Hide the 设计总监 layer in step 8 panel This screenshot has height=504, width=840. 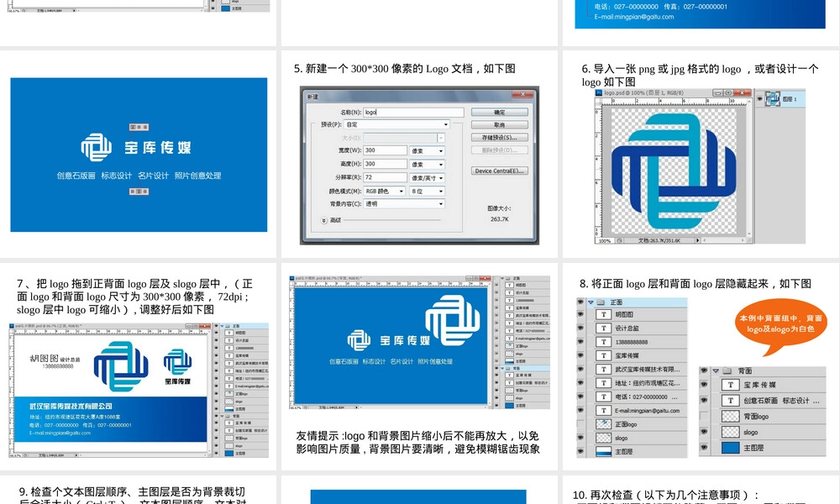click(580, 328)
